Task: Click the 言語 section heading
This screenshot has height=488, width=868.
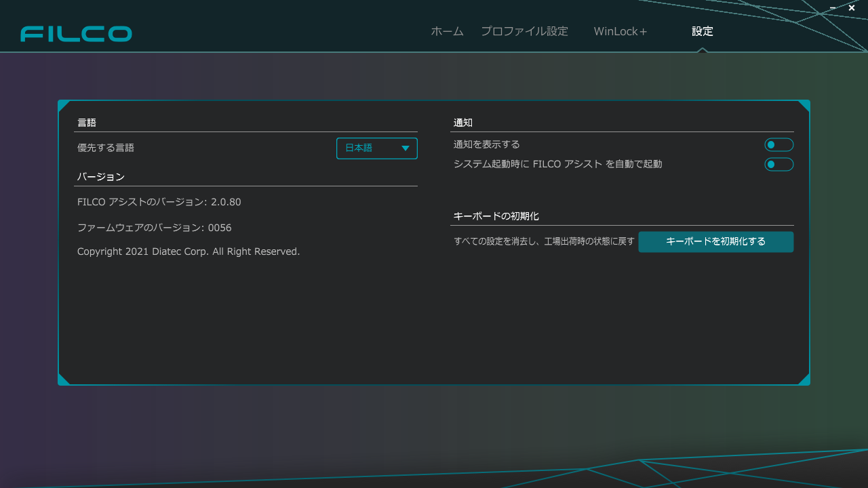Action: tap(87, 123)
